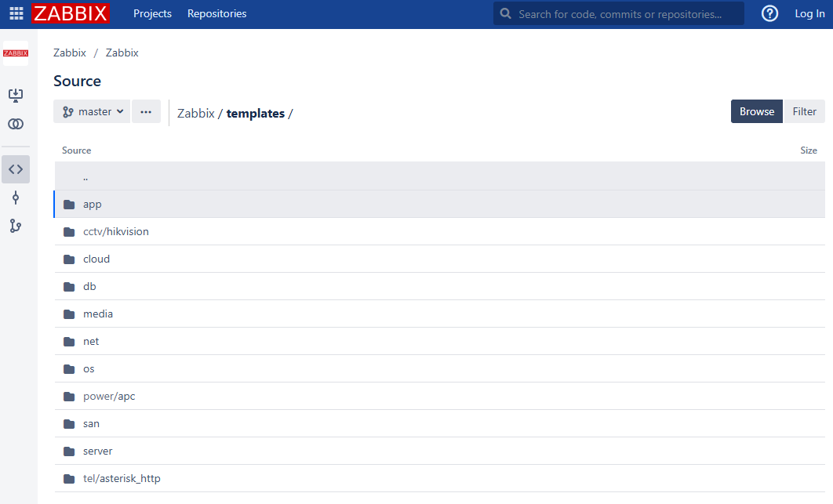Image resolution: width=833 pixels, height=504 pixels.
Task: Open the app switcher grid icon
Action: pyautogui.click(x=16, y=13)
